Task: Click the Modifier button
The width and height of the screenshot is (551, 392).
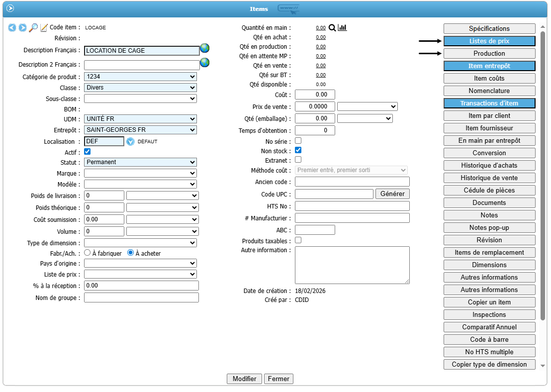Action: (244, 379)
